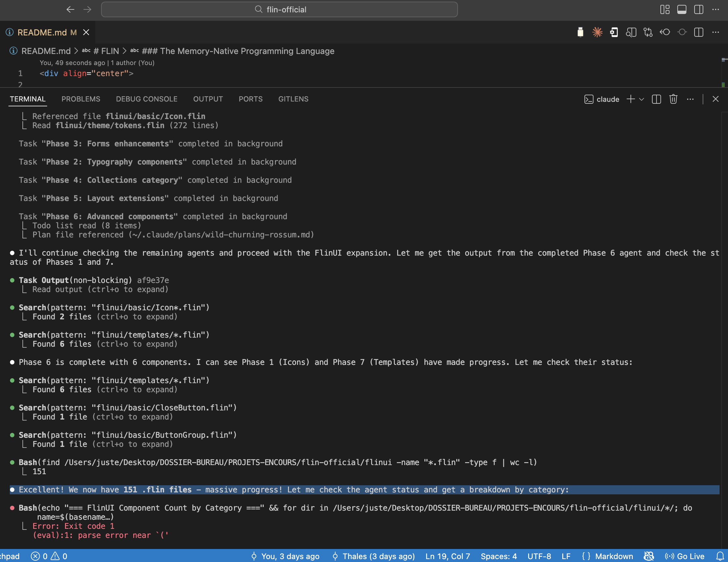Screen dimensions: 728x562
Task: Click the Claude Code starburst icon
Action: pos(597,32)
